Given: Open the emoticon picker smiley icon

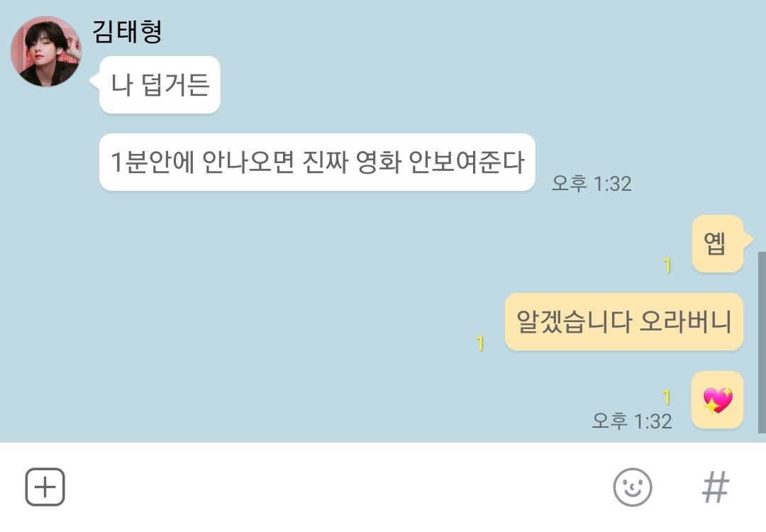Looking at the screenshot, I should [x=632, y=487].
